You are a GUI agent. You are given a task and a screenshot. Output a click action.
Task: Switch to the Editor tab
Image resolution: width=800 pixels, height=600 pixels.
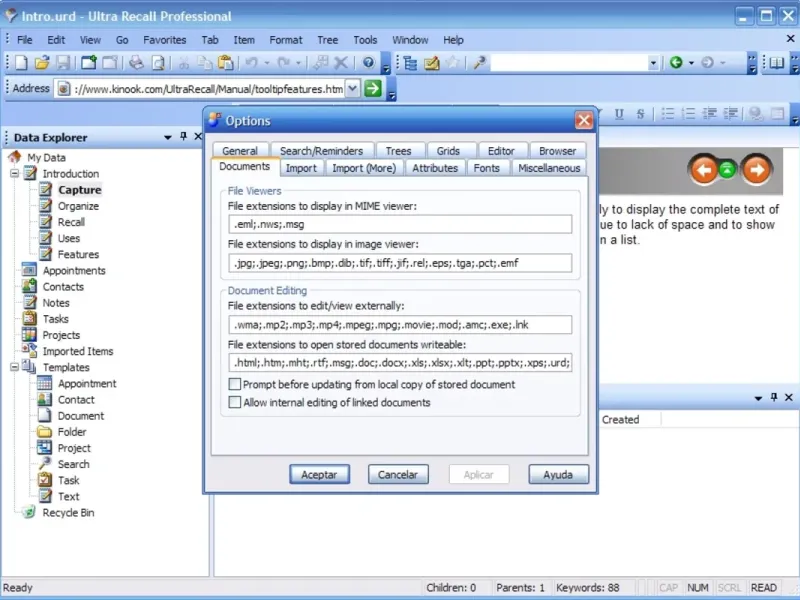point(501,151)
